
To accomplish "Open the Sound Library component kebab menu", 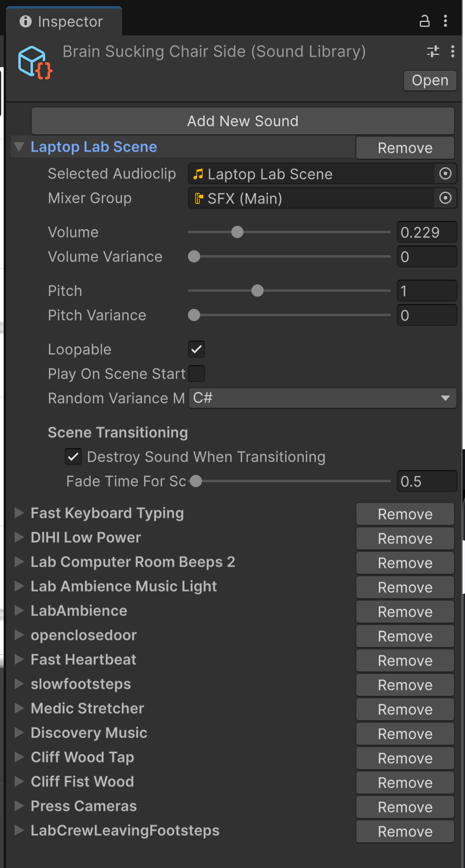I will coord(452,51).
